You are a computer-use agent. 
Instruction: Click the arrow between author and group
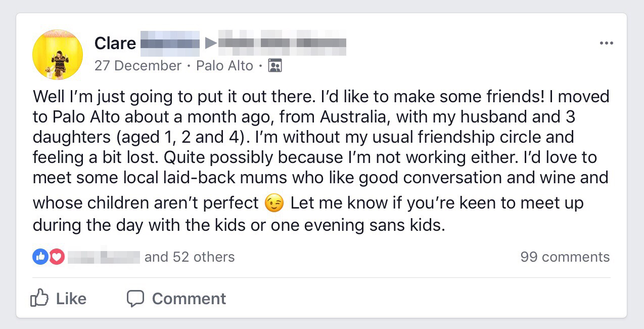coord(210,44)
